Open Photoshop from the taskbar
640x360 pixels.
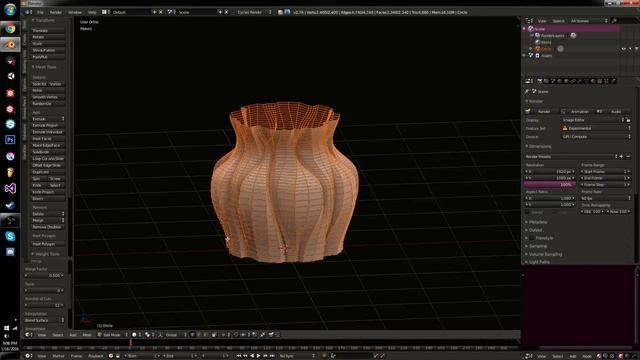click(10, 140)
